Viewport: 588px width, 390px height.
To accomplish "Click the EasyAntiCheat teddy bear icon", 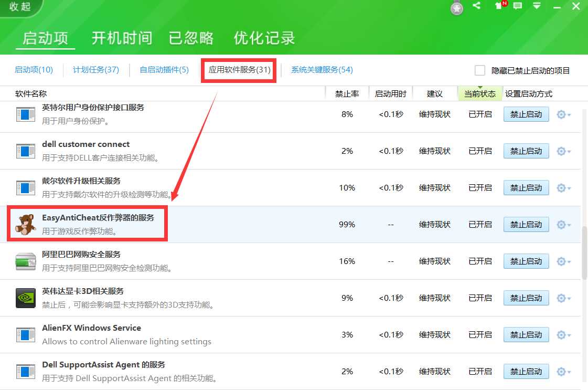I will (26, 224).
